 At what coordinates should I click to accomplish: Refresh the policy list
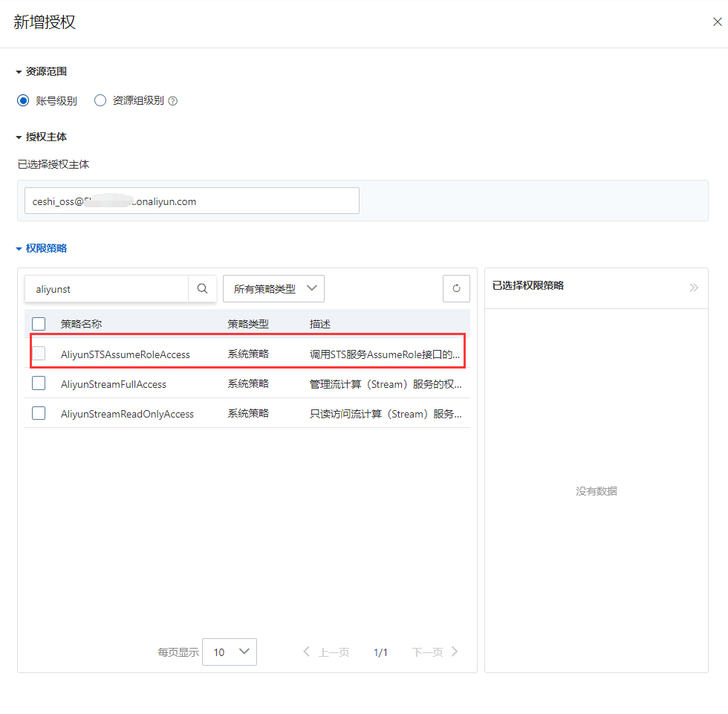(x=456, y=288)
